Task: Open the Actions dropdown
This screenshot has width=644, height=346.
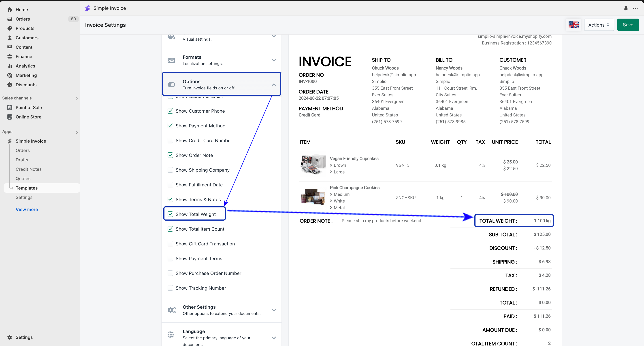Action: pos(599,25)
